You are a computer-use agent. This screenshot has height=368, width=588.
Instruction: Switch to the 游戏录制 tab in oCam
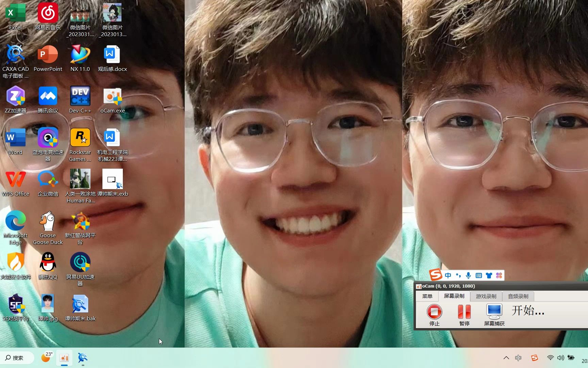point(486,296)
